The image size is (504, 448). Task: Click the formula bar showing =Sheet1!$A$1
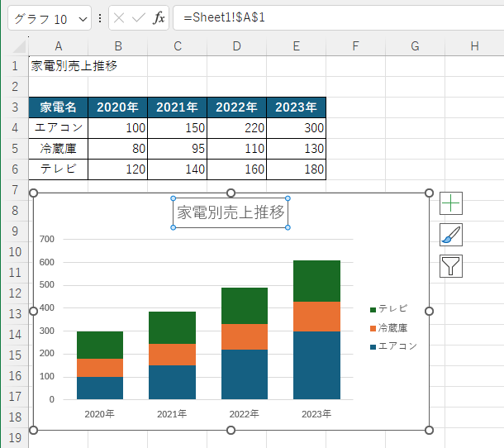coord(330,17)
